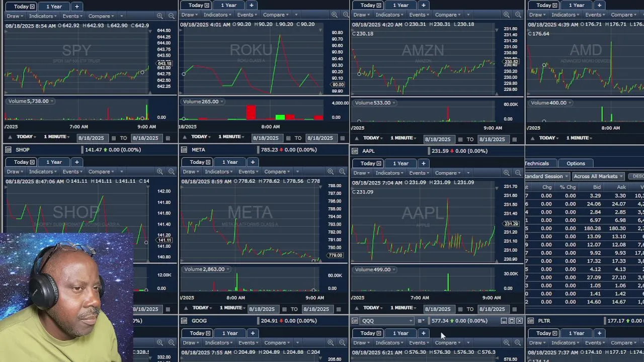Viewport: 644px width, 362px height.
Task: Open the QQQ symbol combo box
Action: [x=387, y=321]
